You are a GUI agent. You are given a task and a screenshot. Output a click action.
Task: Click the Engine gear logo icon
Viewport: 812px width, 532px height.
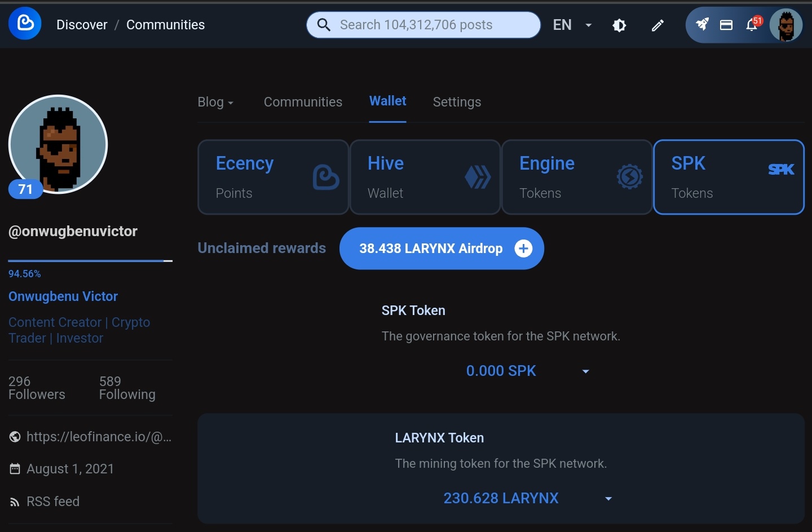coord(629,177)
